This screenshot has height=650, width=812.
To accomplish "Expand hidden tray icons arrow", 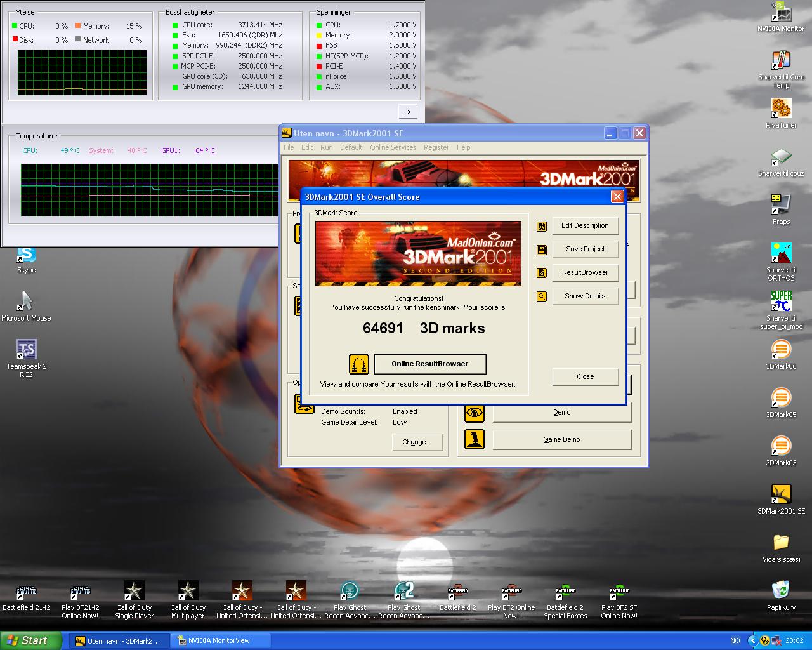I will [753, 641].
